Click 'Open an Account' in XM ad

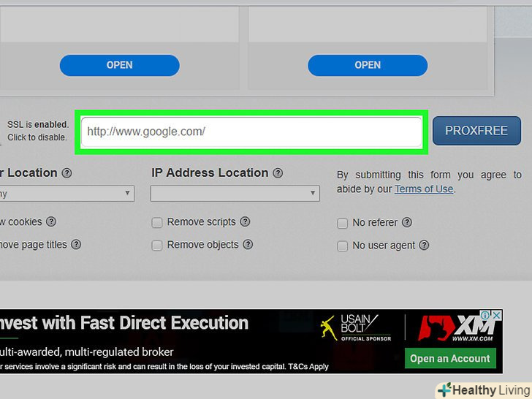coord(450,358)
